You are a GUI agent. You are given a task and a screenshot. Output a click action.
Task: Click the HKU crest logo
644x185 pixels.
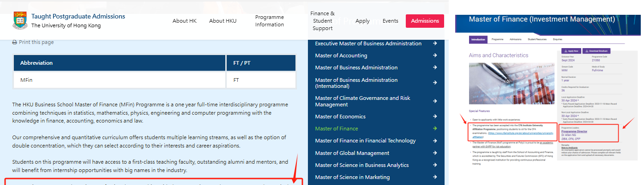[20, 20]
